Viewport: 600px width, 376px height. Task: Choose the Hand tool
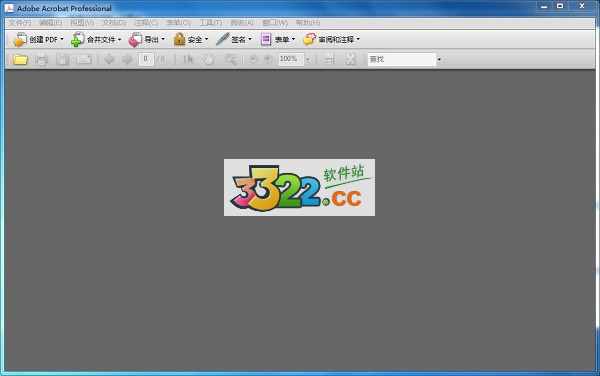209,59
